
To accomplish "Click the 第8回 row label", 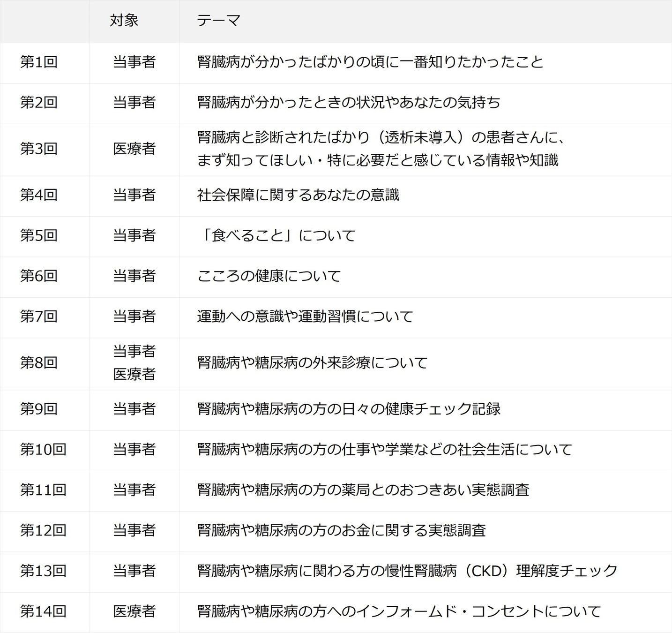I will (39, 362).
